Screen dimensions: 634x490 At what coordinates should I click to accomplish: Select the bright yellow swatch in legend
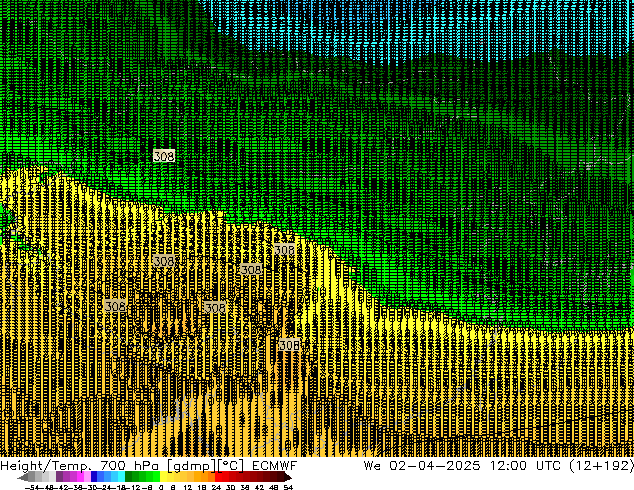coord(163,476)
